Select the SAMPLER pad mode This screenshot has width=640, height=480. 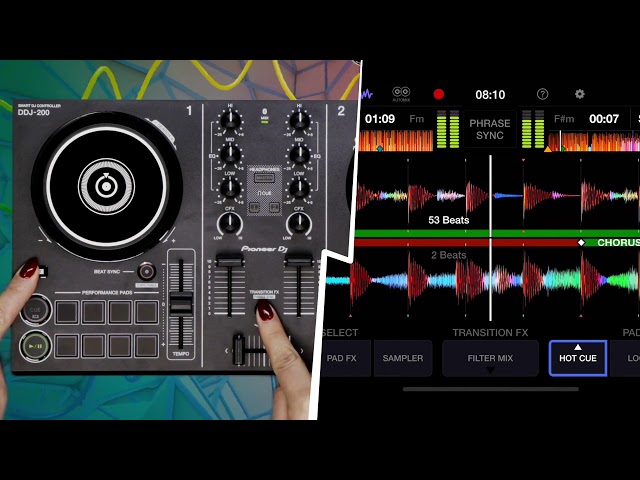403,358
